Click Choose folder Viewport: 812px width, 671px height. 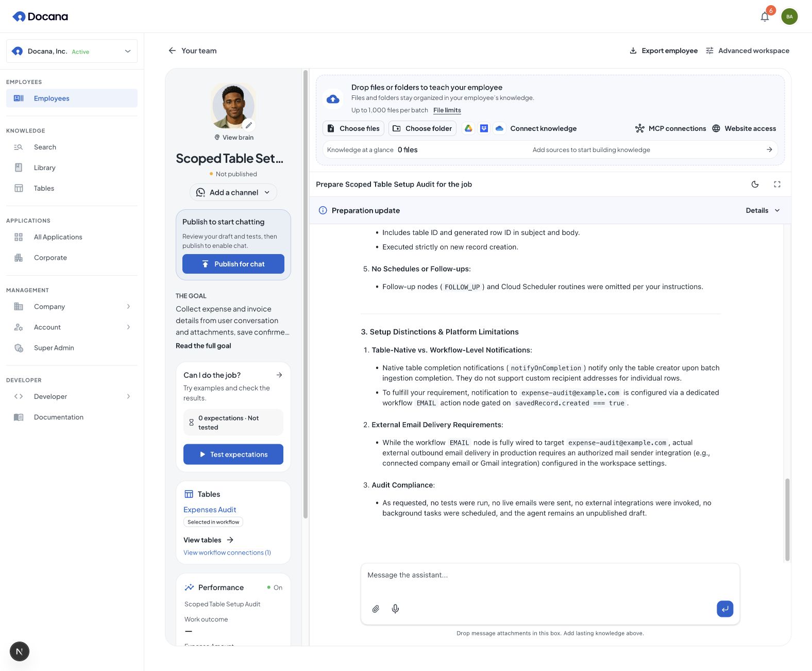(422, 128)
